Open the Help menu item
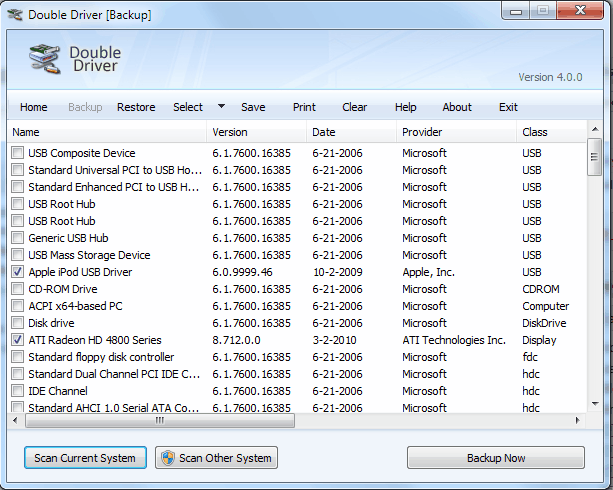613x490 pixels. 405,107
